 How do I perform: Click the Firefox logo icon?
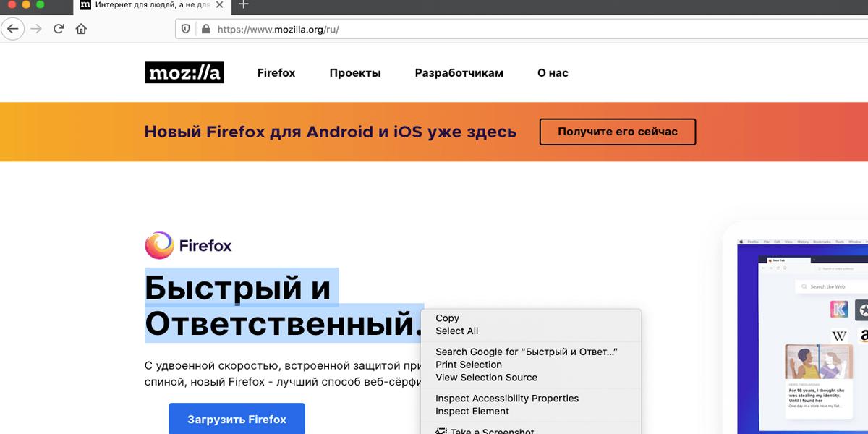[159, 245]
